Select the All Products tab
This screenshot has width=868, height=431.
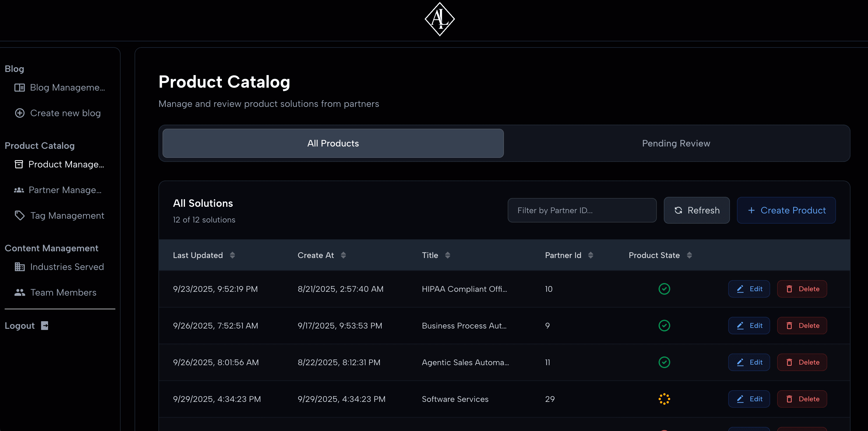[333, 144]
